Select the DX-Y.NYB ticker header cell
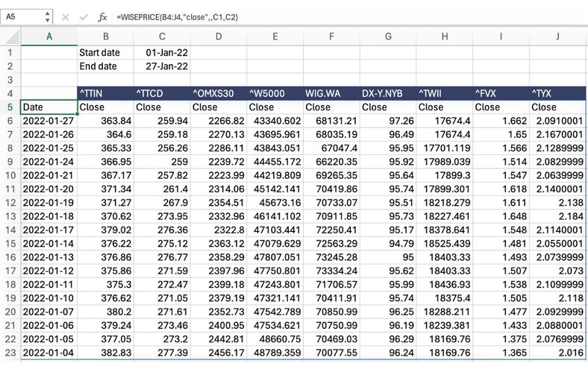Viewport: 588px width, 366px height. click(387, 93)
